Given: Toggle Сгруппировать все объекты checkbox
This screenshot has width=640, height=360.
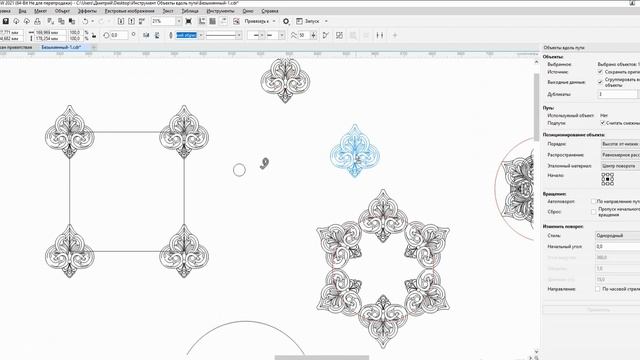Looking at the screenshot, I should 600,82.
